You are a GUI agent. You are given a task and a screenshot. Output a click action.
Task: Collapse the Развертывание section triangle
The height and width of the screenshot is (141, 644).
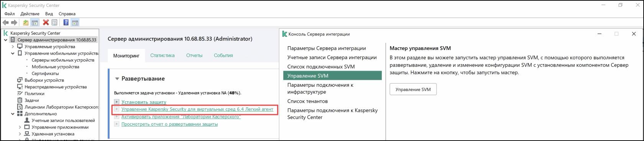(117, 79)
